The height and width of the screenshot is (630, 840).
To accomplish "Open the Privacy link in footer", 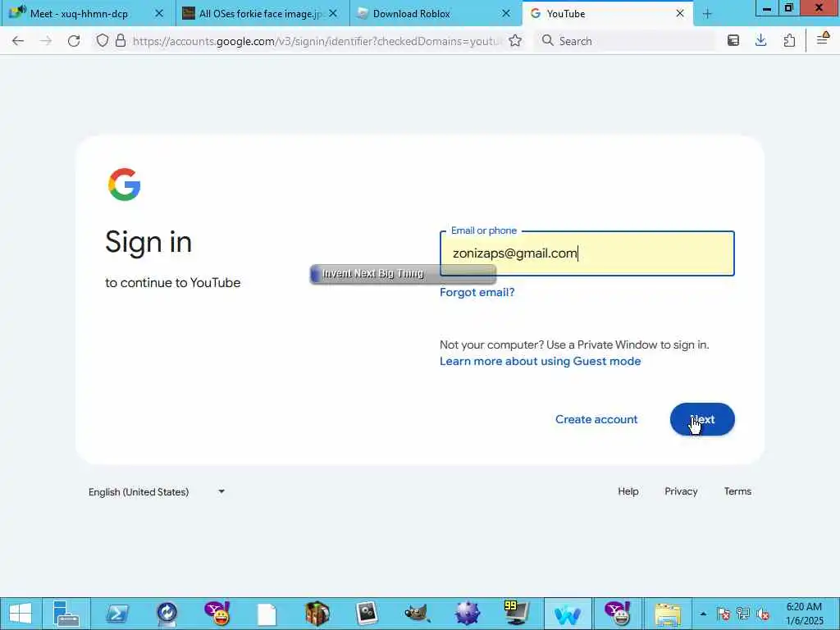I will point(681,491).
